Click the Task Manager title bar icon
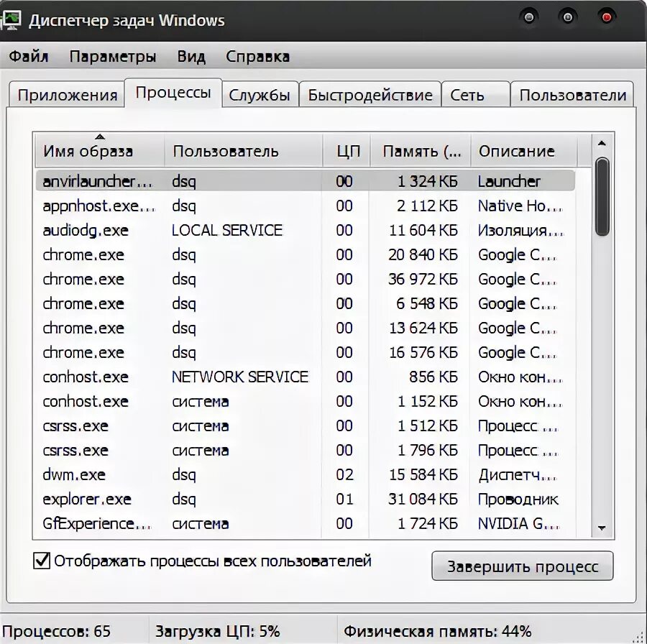The width and height of the screenshot is (647, 644). pyautogui.click(x=11, y=20)
